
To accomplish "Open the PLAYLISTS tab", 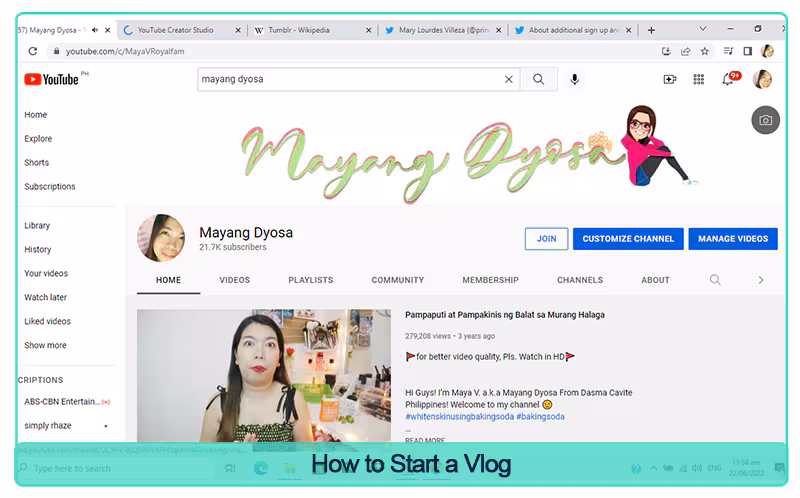I will coord(311,280).
